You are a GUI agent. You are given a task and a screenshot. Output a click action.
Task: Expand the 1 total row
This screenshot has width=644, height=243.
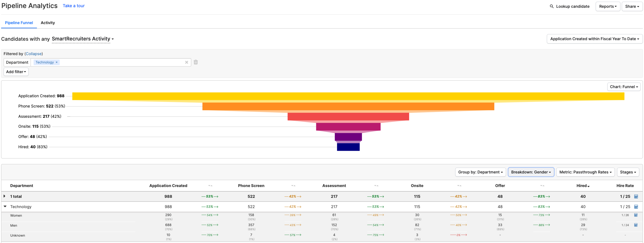4,196
